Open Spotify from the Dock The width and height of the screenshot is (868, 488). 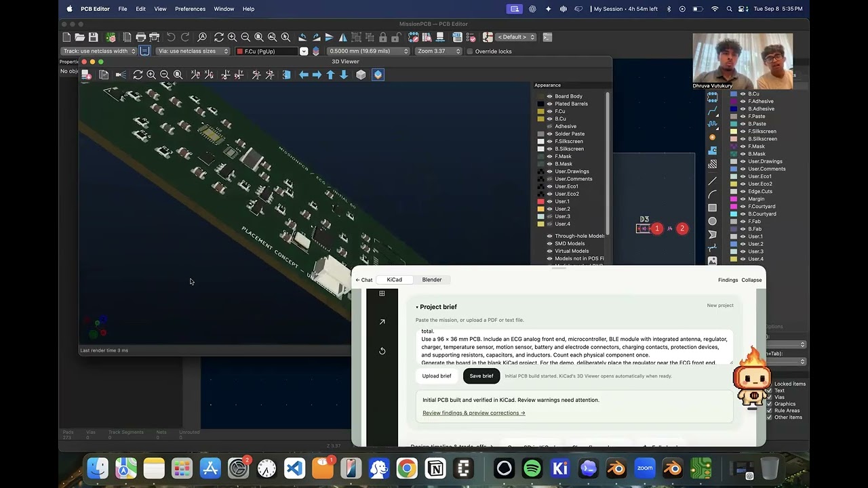[x=532, y=468]
